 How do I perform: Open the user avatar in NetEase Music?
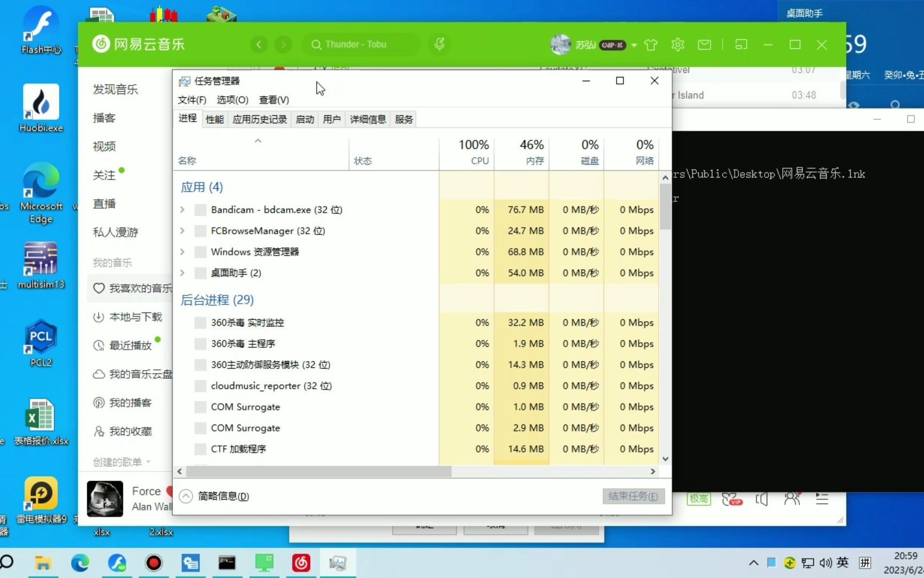click(560, 44)
